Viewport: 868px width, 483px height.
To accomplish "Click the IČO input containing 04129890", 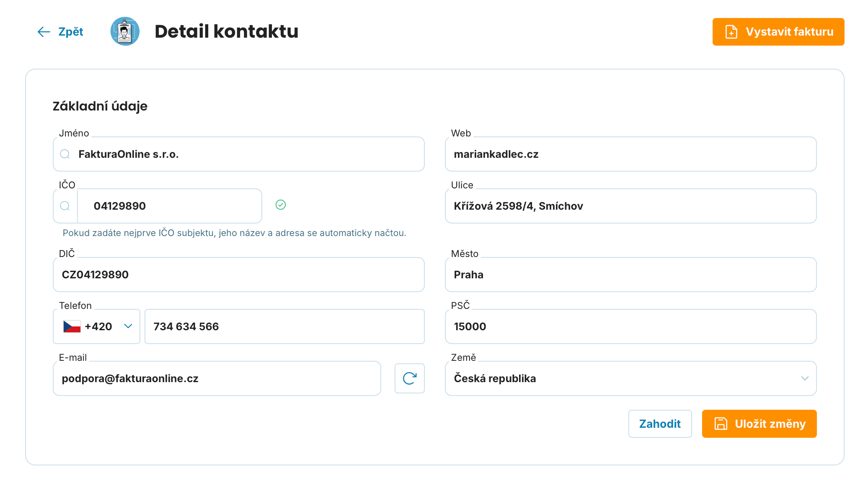I will [x=170, y=206].
